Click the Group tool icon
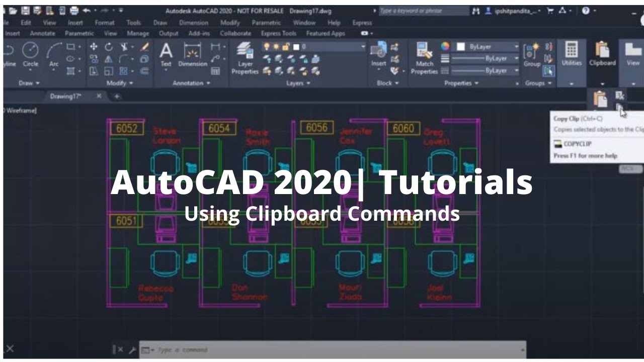The width and height of the screenshot is (644, 362). tap(531, 54)
